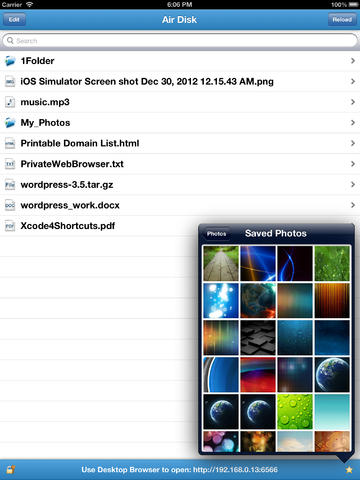Select the orange vertical stripes photo
Image resolution: width=360 pixels, height=480 pixels.
pyautogui.click(x=332, y=300)
